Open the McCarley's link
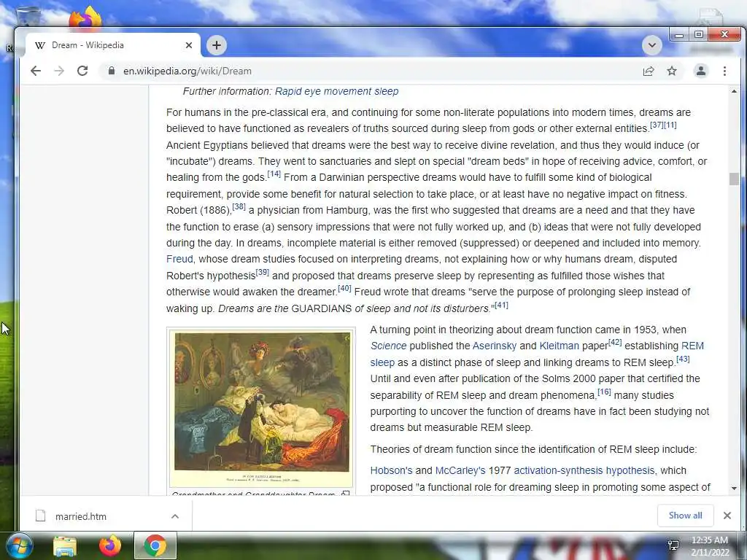 pos(460,470)
